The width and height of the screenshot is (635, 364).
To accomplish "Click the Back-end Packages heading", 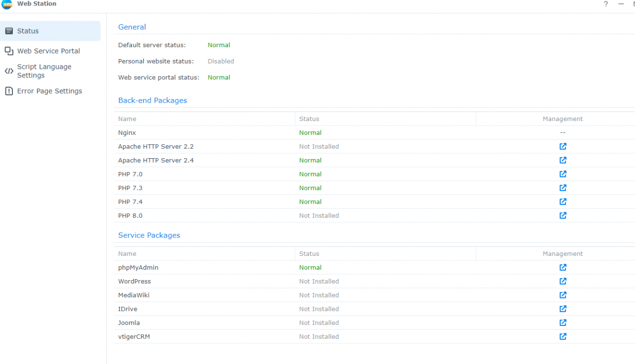I will coord(152,100).
